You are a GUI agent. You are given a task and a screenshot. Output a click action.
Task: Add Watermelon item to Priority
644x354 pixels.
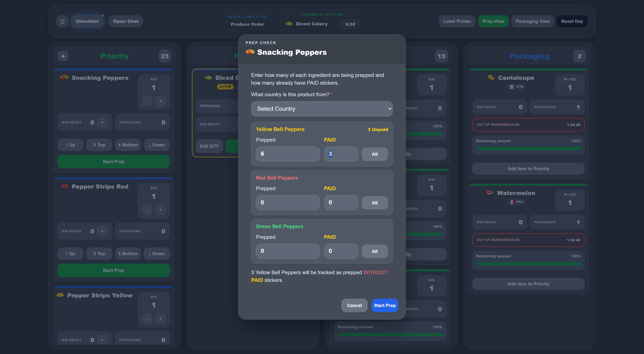pos(528,284)
